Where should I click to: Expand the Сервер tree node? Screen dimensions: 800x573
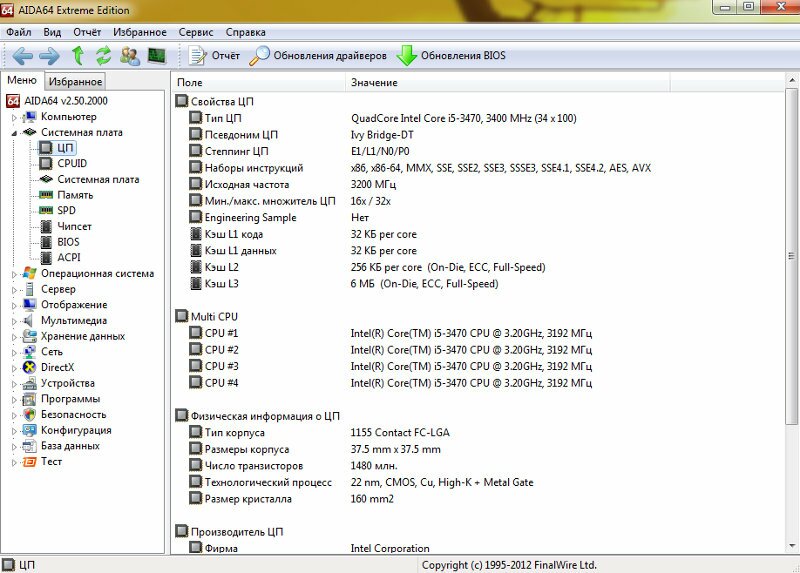(x=14, y=290)
